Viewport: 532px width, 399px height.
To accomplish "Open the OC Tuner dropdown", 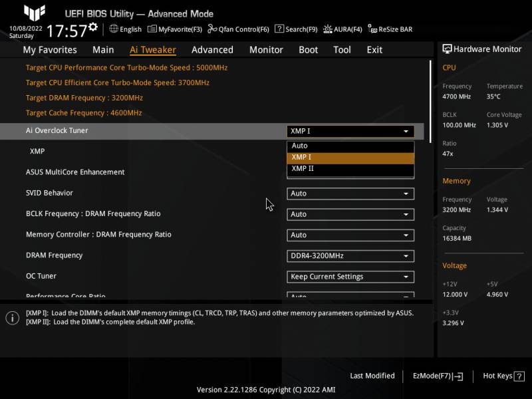I will point(350,277).
